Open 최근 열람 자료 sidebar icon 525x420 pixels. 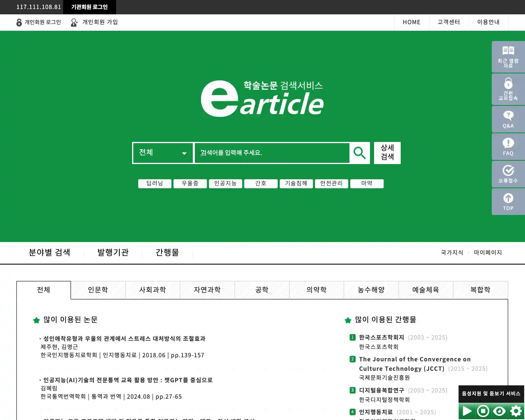(508, 57)
